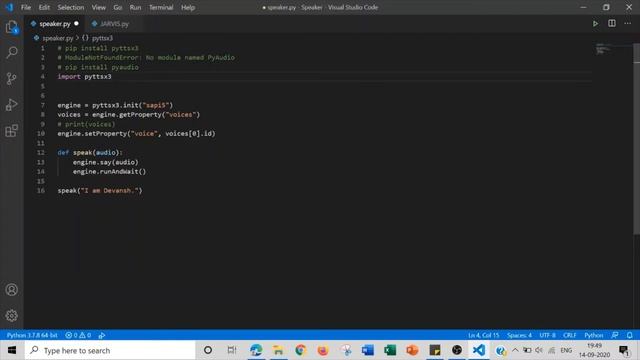Open the Explorer view in activity bar
The width and height of the screenshot is (640, 360).
[12, 27]
